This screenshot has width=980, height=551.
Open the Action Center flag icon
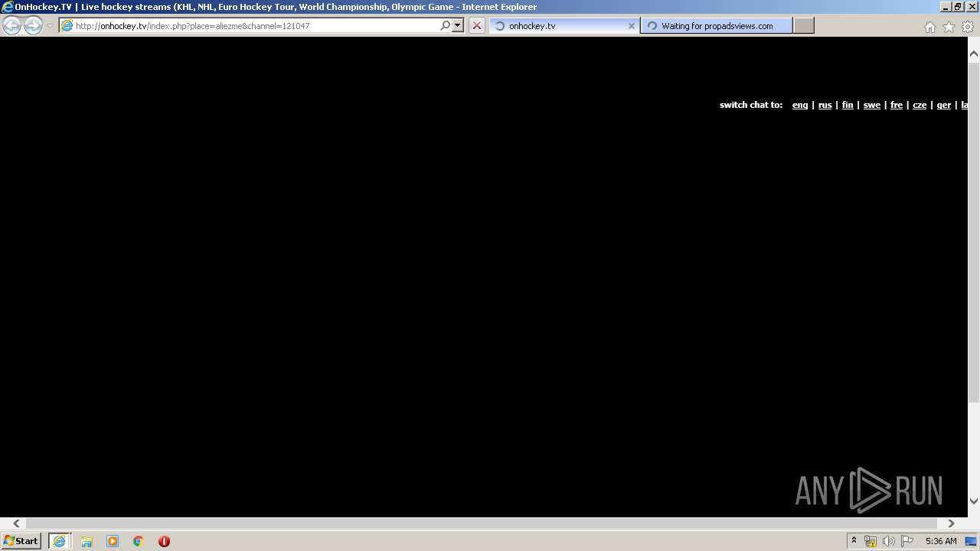907,541
